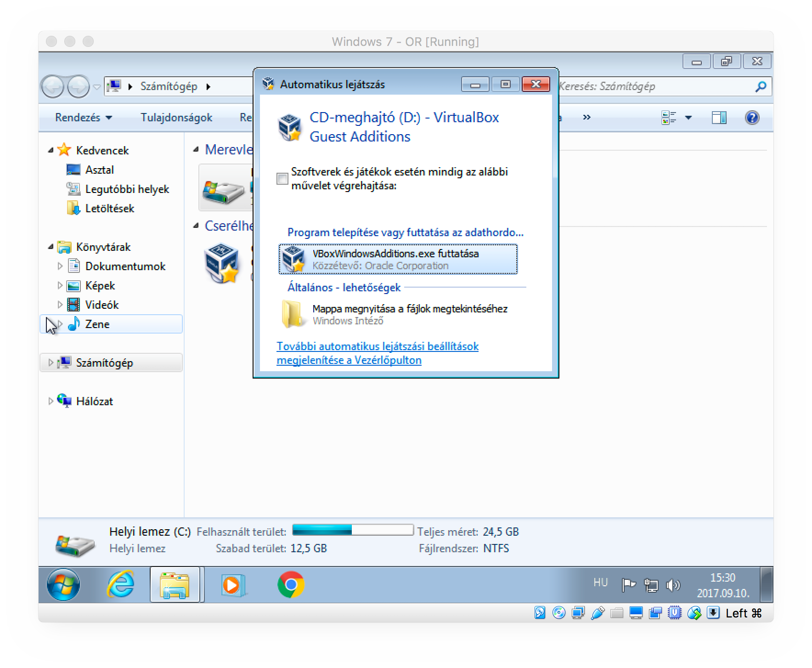Click the Explorer back arrow button
This screenshot has height=668, width=812.
(53, 86)
